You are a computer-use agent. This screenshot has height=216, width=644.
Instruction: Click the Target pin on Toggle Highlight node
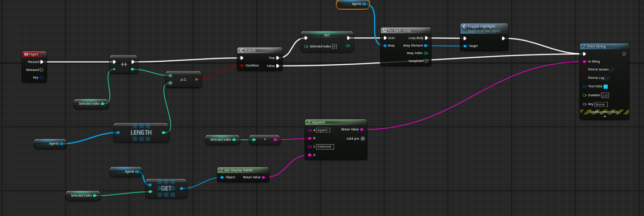click(465, 46)
